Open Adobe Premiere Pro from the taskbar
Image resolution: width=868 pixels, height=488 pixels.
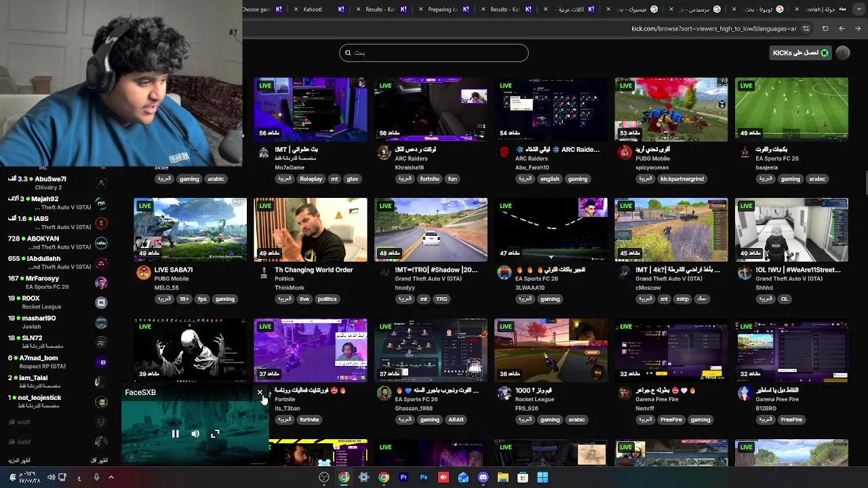click(403, 477)
